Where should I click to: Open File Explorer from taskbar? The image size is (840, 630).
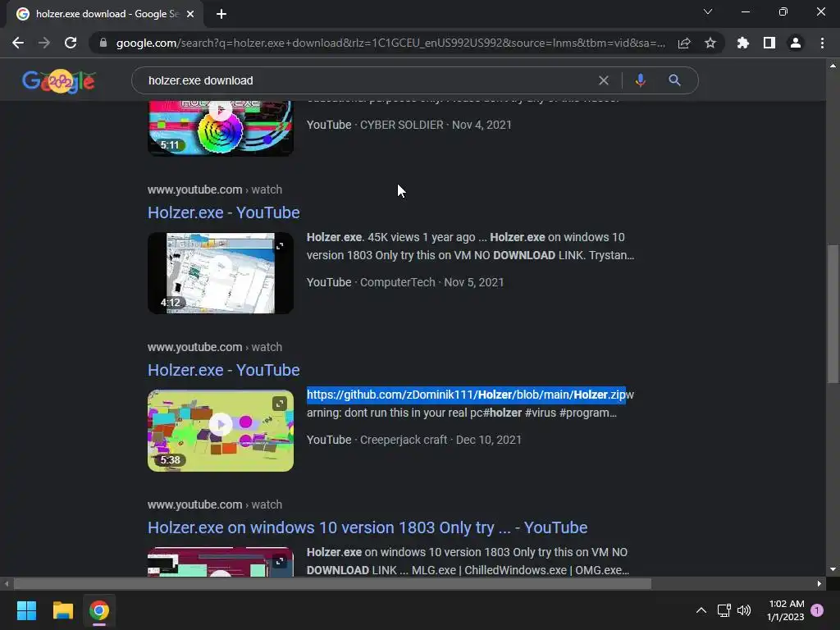62,610
